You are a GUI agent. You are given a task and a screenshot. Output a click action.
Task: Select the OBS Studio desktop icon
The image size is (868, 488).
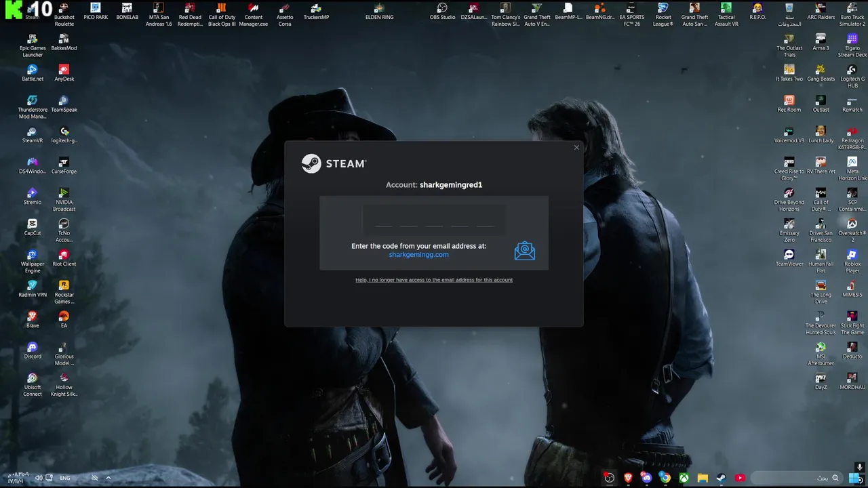click(x=442, y=11)
